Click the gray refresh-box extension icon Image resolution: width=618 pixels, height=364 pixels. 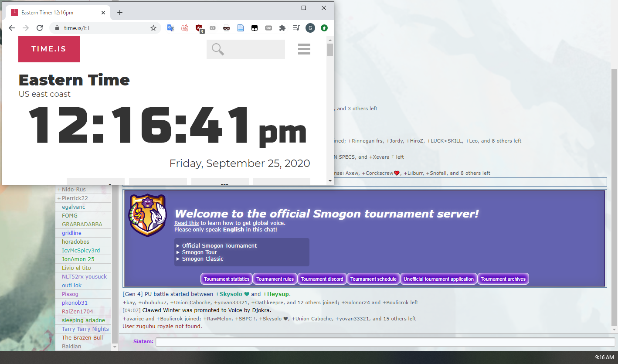(x=213, y=28)
